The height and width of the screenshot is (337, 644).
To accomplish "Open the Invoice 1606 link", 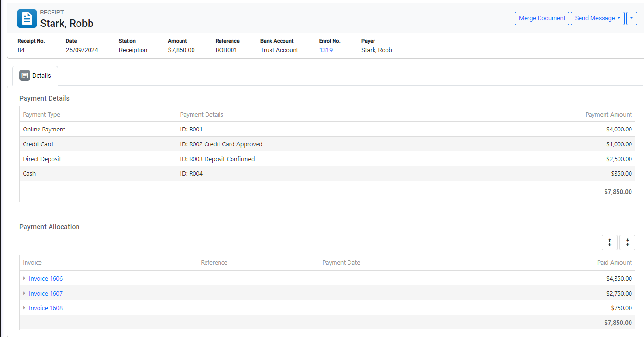I will tap(46, 279).
